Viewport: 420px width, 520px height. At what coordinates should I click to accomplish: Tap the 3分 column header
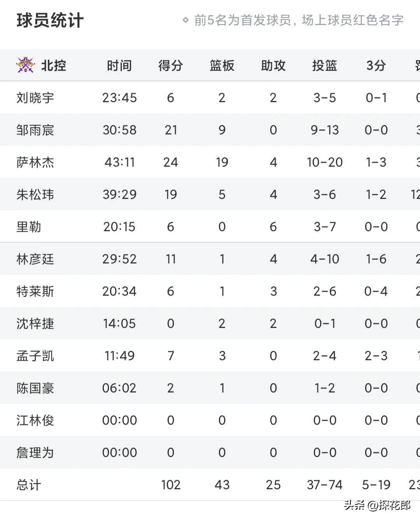376,65
